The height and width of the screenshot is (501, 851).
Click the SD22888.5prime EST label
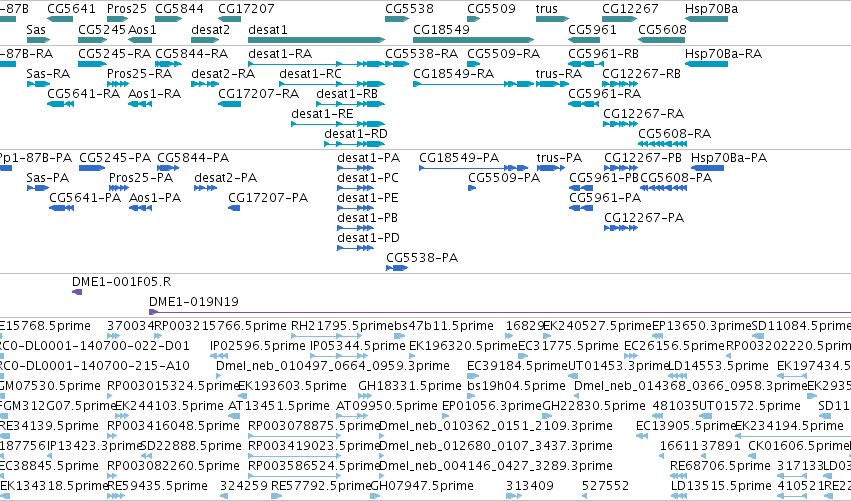191,447
